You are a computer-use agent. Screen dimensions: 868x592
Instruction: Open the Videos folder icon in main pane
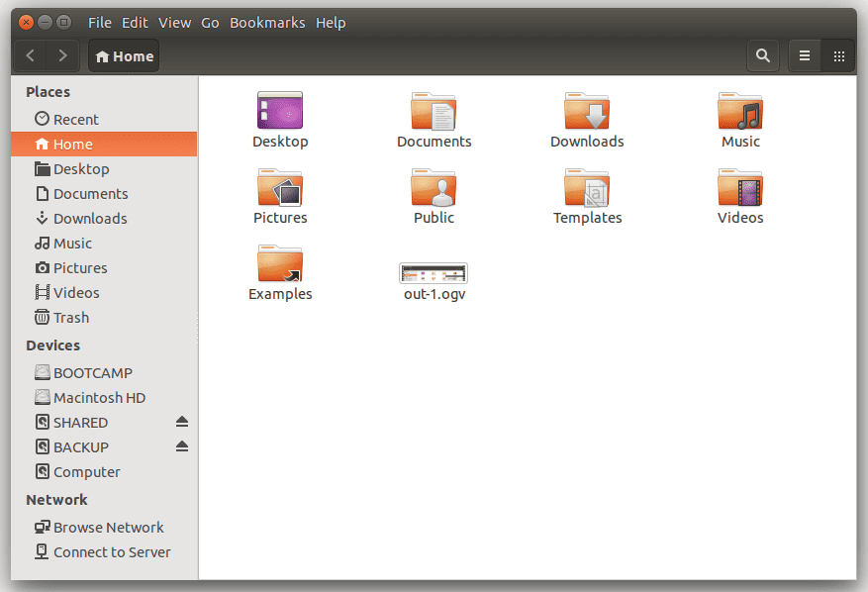tap(740, 187)
